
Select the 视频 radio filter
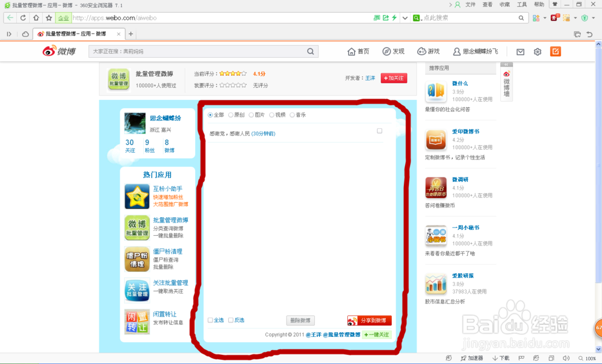(x=272, y=115)
